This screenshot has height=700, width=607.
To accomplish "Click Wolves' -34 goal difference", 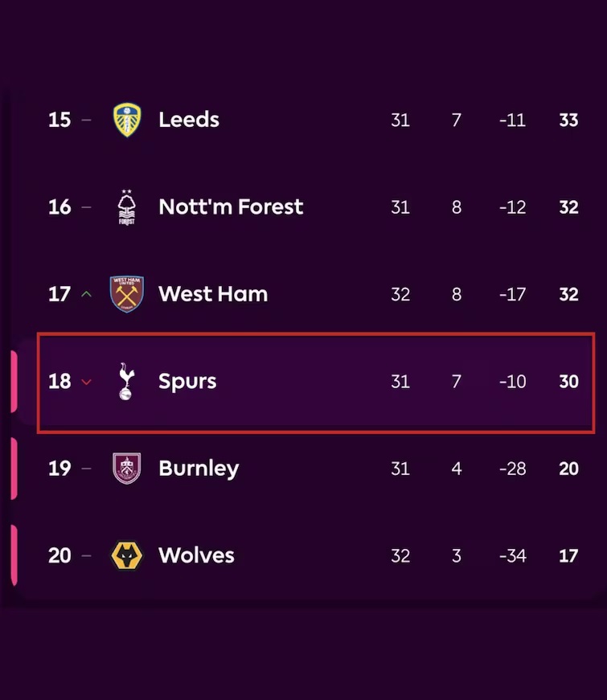I will 512,555.
